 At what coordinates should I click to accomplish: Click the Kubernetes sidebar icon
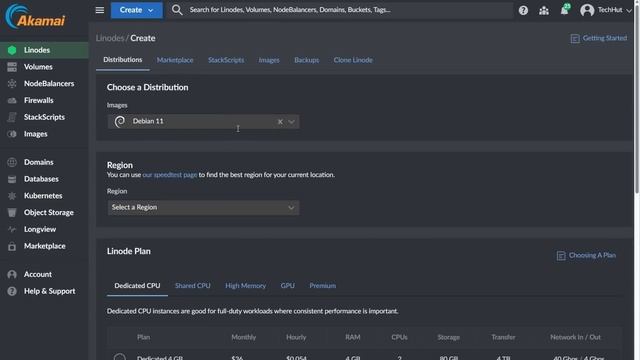click(12, 196)
